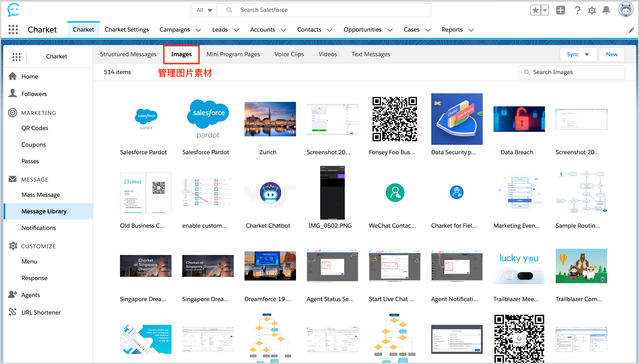Open Menu under Customize

(29, 261)
